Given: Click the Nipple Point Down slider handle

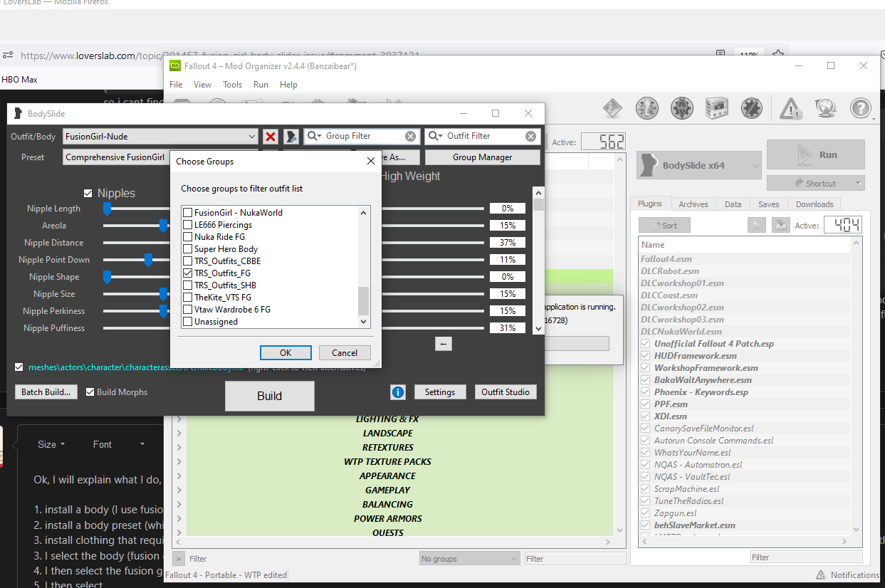Looking at the screenshot, I should pos(148,260).
